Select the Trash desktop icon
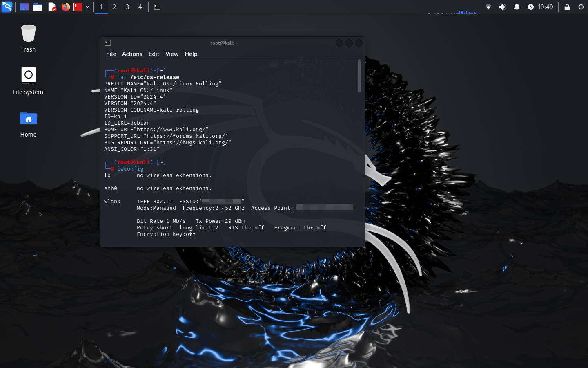Screen dimensions: 588x368 coord(28,38)
